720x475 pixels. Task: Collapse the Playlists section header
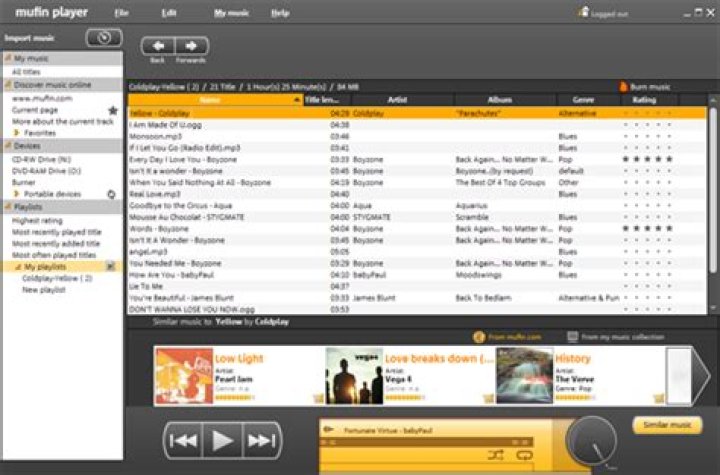8,207
